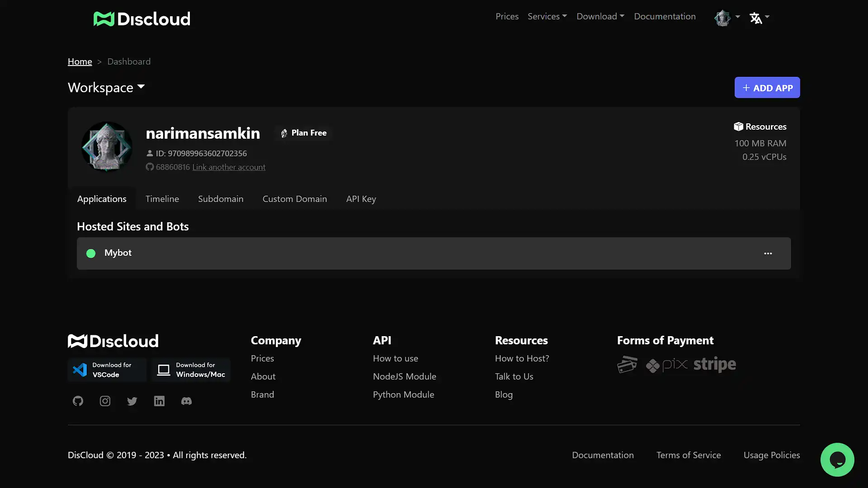
Task: Click the Discloud logo in the header
Action: tap(142, 19)
